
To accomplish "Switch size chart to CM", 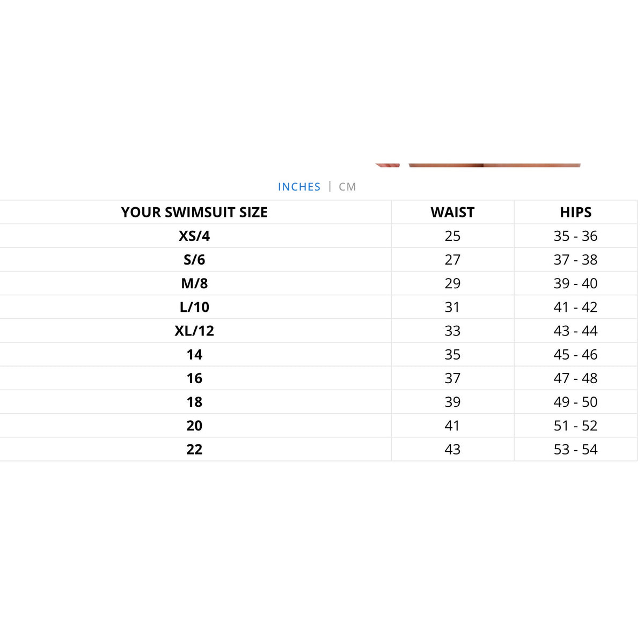I will point(347,187).
